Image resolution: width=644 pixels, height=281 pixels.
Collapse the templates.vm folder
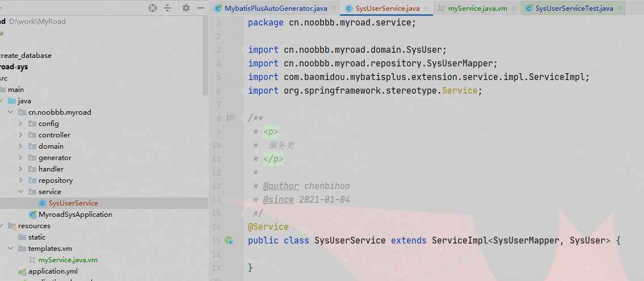coord(11,249)
